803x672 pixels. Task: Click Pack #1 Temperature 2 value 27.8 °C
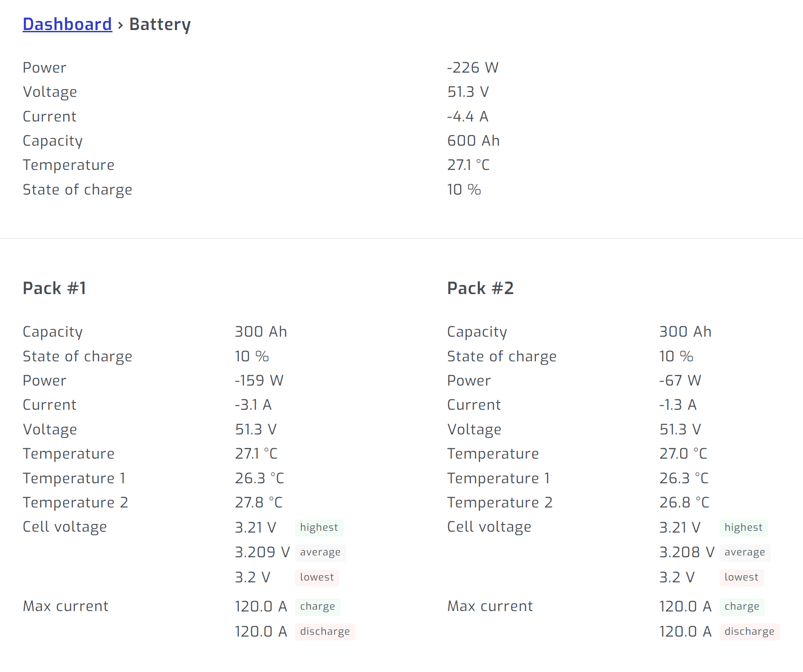click(259, 503)
